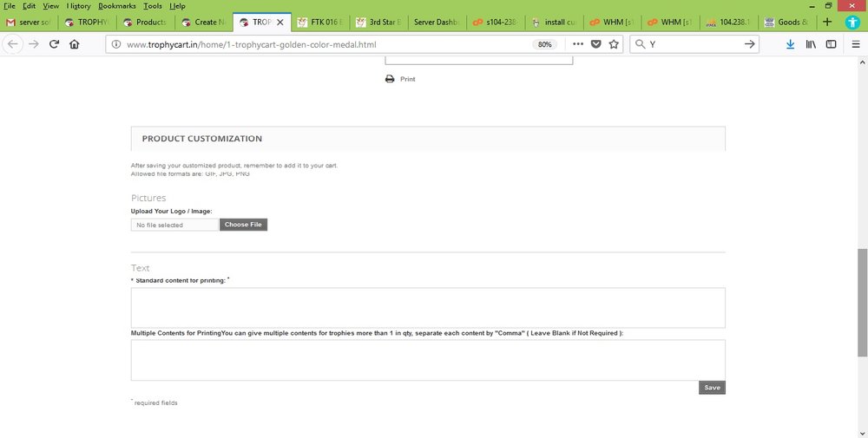This screenshot has width=868, height=438.
Task: Open the Bookmarks menu
Action: click(117, 6)
